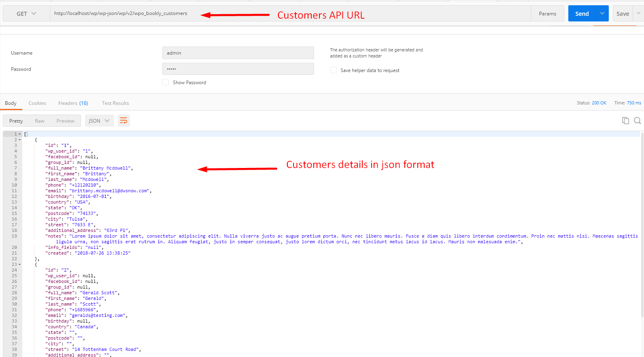Click the "2018-07-26 13:38:25" created value

102,253
